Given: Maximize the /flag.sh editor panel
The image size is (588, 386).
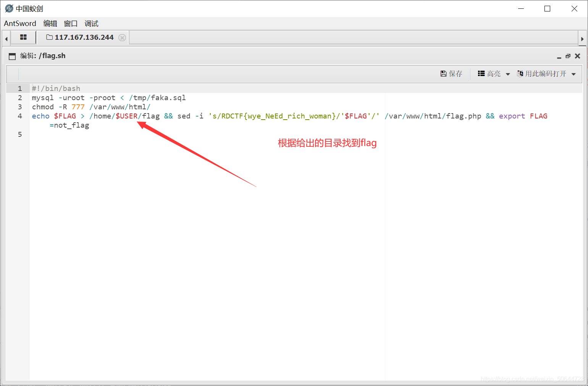Looking at the screenshot, I should click(x=568, y=56).
